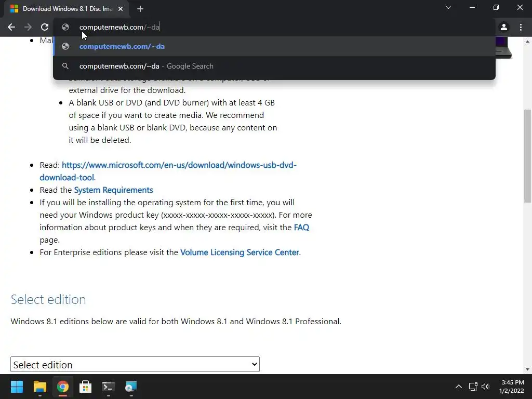Click the Chrome taskbar icon
This screenshot has height=399, width=532.
click(62, 387)
